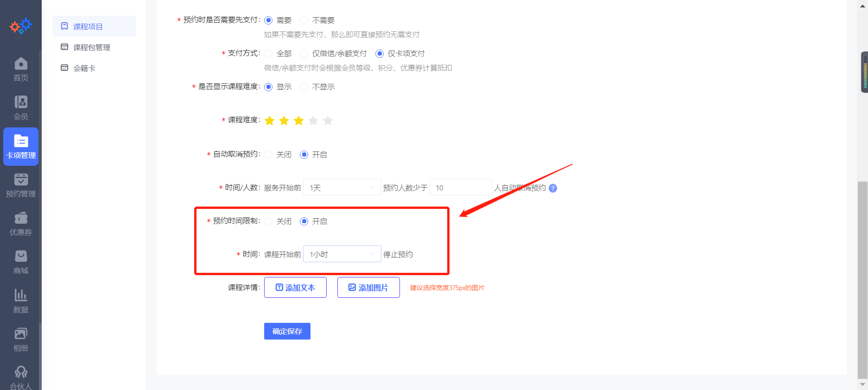This screenshot has height=390, width=868.
Task: Click the 添加文本 button
Action: (295, 288)
